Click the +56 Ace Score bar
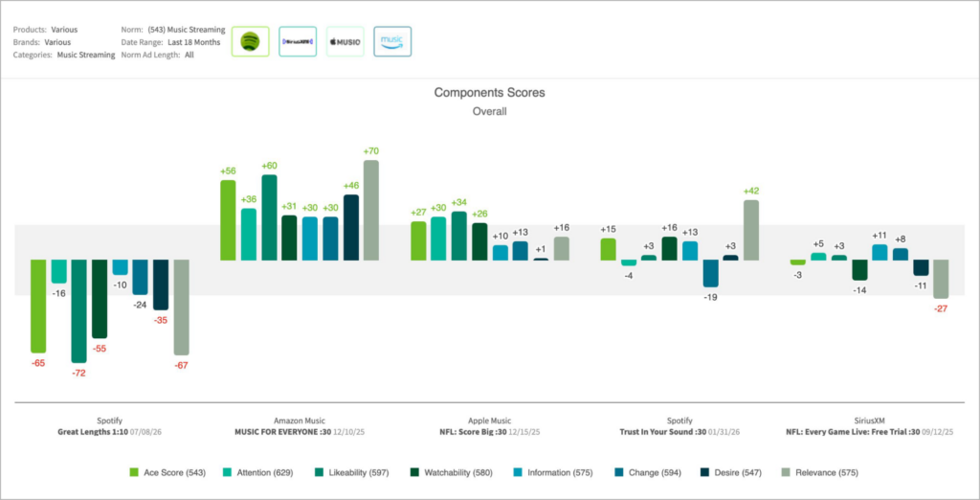 (x=228, y=220)
